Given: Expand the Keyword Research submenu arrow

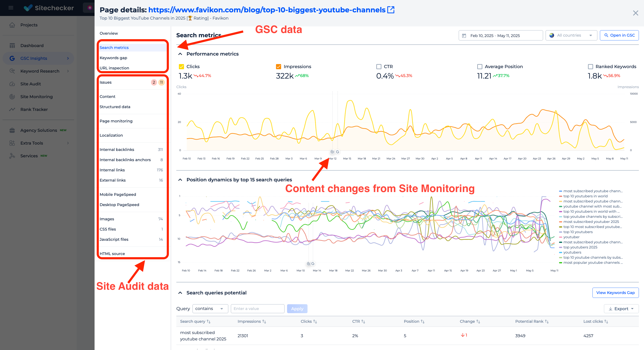Looking at the screenshot, I should [68, 71].
